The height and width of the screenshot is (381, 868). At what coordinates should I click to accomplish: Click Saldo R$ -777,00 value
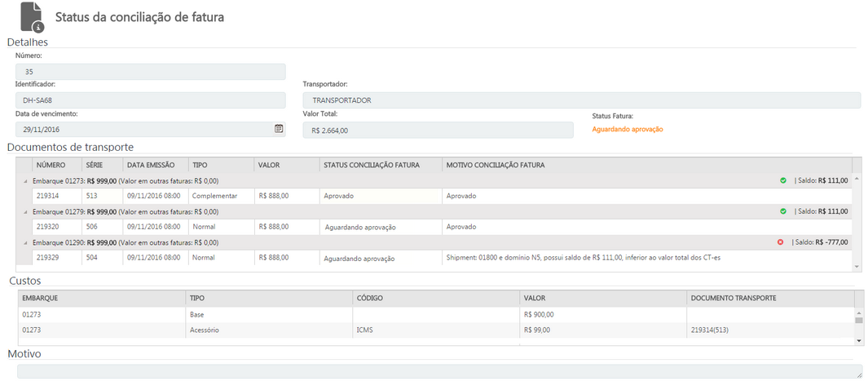coord(831,242)
